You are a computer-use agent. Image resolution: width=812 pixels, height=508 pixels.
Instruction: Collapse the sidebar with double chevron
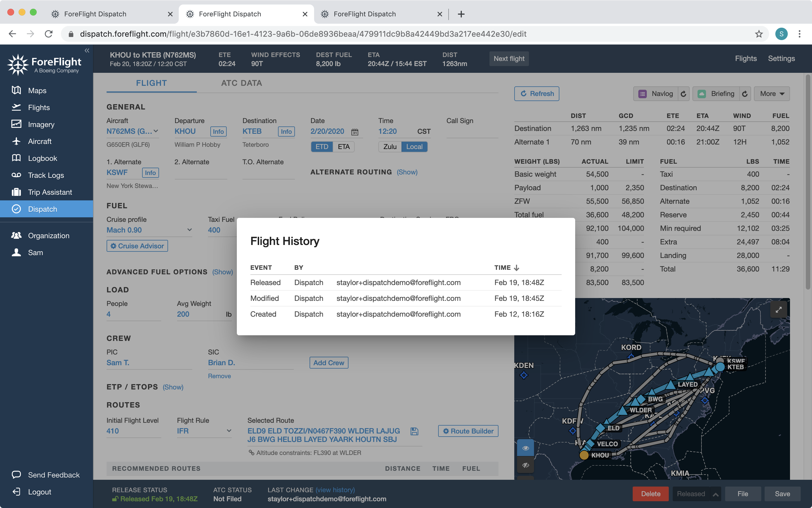click(x=87, y=51)
